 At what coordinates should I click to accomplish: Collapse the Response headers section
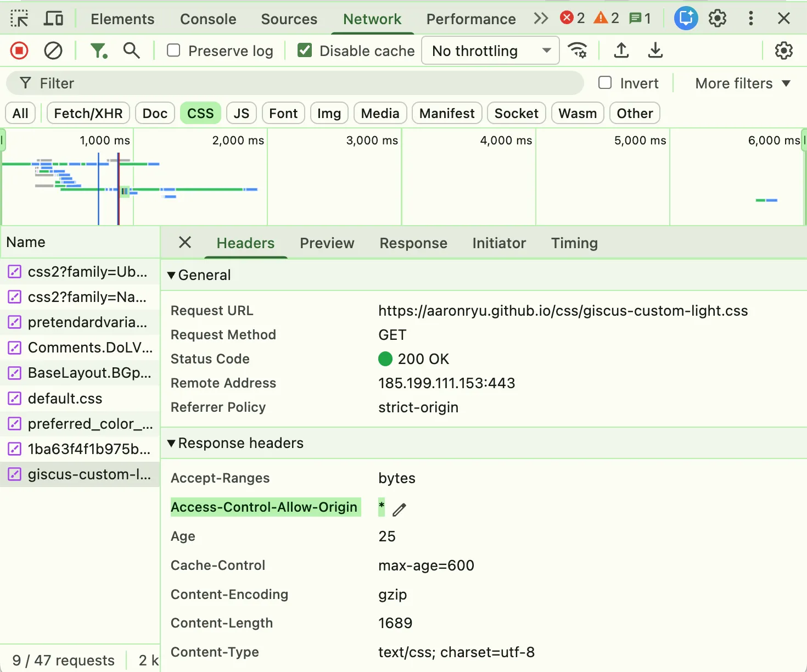click(235, 443)
